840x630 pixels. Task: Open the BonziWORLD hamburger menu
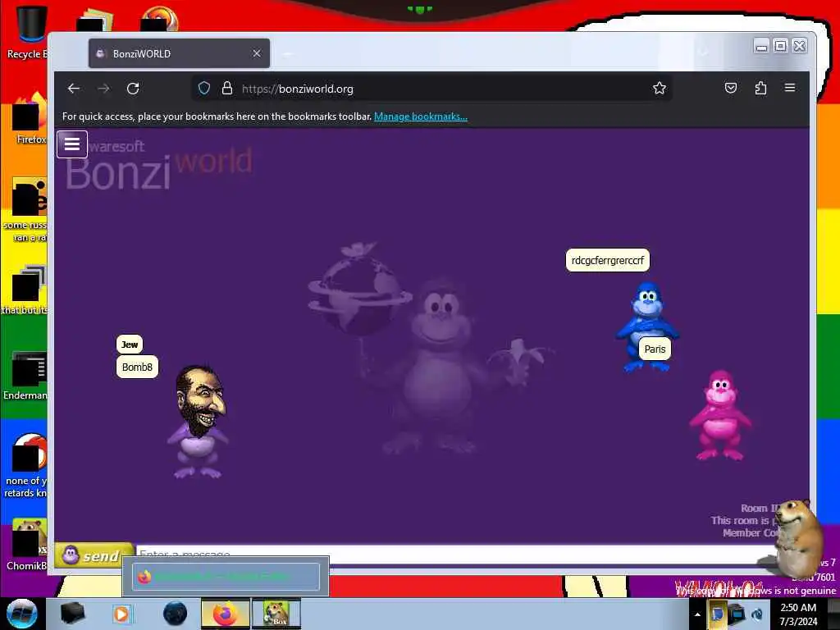coord(72,144)
